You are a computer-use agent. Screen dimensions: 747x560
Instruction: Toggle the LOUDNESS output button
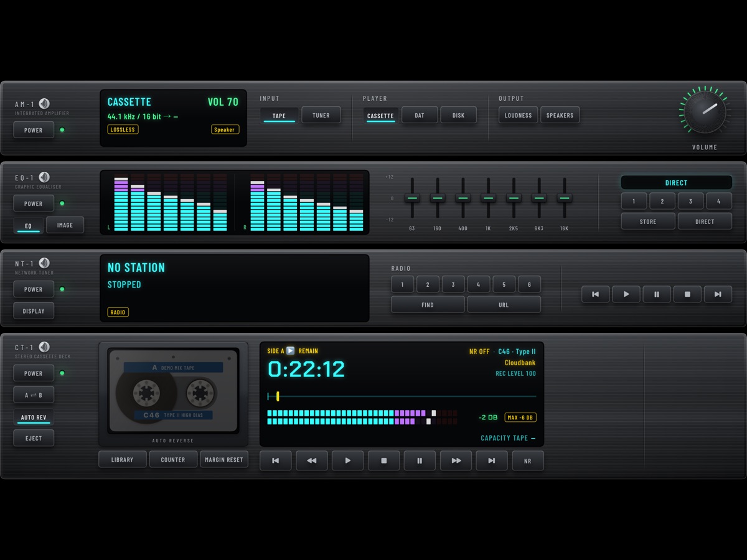pos(518,115)
